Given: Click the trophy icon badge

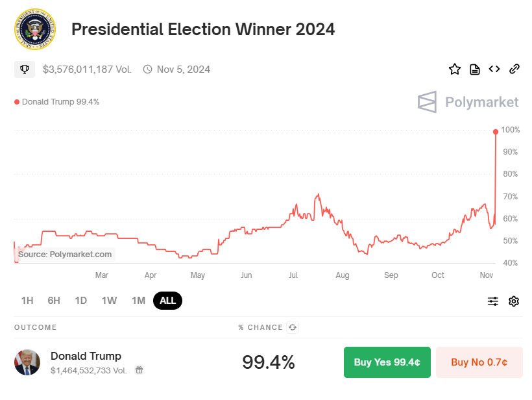Looking at the screenshot, I should tap(25, 69).
